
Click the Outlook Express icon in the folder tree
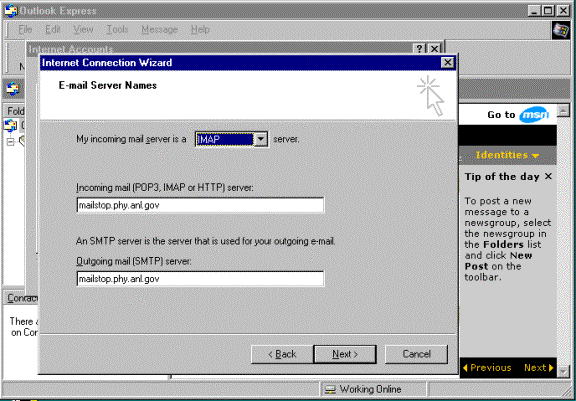click(x=10, y=125)
